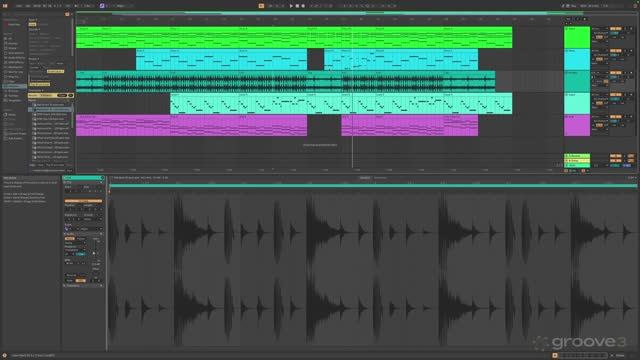This screenshot has height=360, width=640.
Task: Toggle the purple Scale Mode icon
Action: (x=102, y=6)
